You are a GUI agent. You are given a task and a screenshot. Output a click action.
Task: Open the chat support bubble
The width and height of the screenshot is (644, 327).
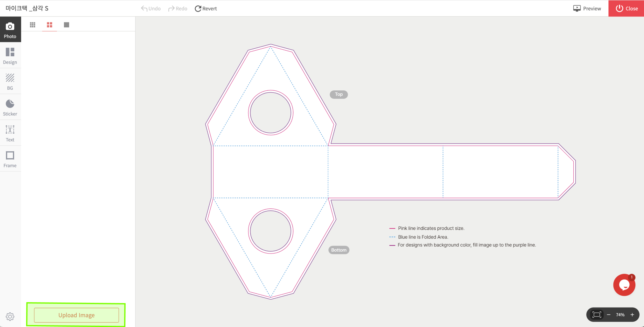coord(624,285)
